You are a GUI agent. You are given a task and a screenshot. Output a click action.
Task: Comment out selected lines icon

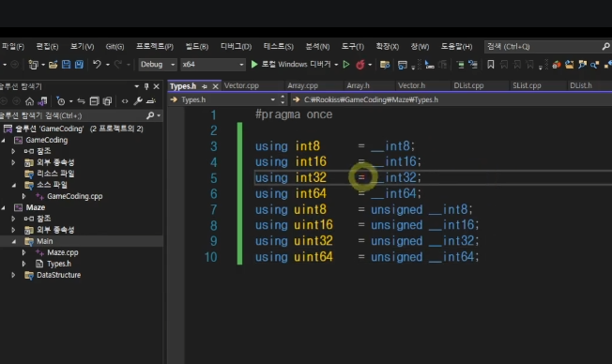[460, 65]
